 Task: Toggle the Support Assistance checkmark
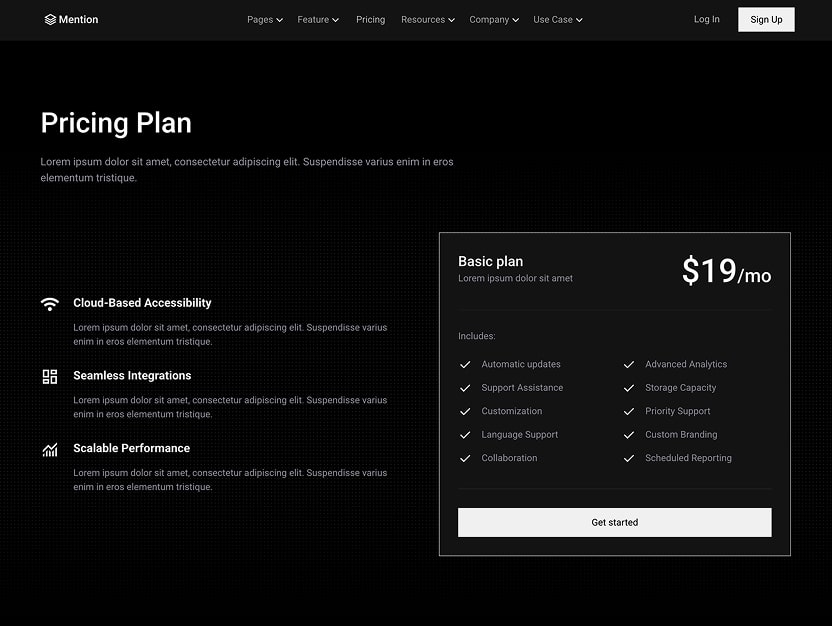click(465, 387)
